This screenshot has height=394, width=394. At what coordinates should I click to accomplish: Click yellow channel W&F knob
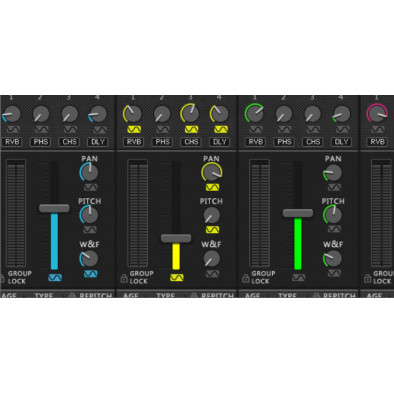click(x=212, y=258)
